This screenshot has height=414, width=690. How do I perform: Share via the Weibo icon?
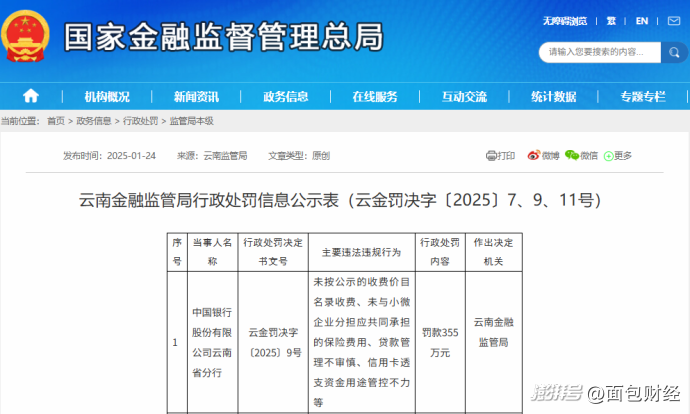pyautogui.click(x=534, y=155)
